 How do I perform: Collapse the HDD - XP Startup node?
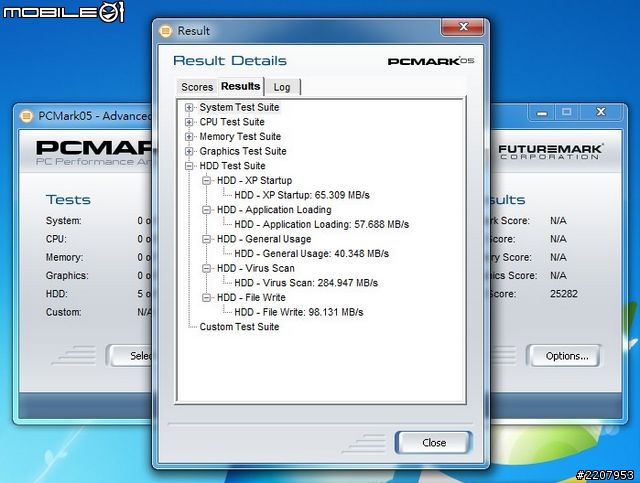coord(207,180)
